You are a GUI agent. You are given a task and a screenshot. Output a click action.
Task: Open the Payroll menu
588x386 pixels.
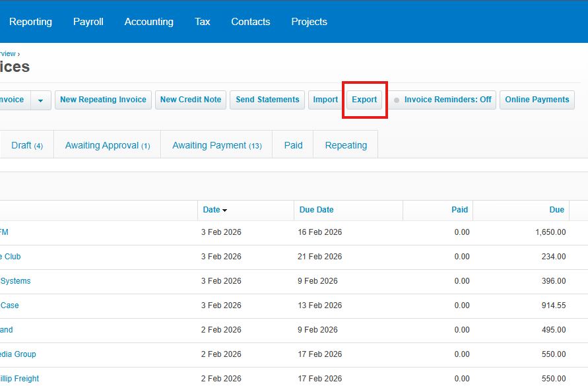(x=88, y=21)
